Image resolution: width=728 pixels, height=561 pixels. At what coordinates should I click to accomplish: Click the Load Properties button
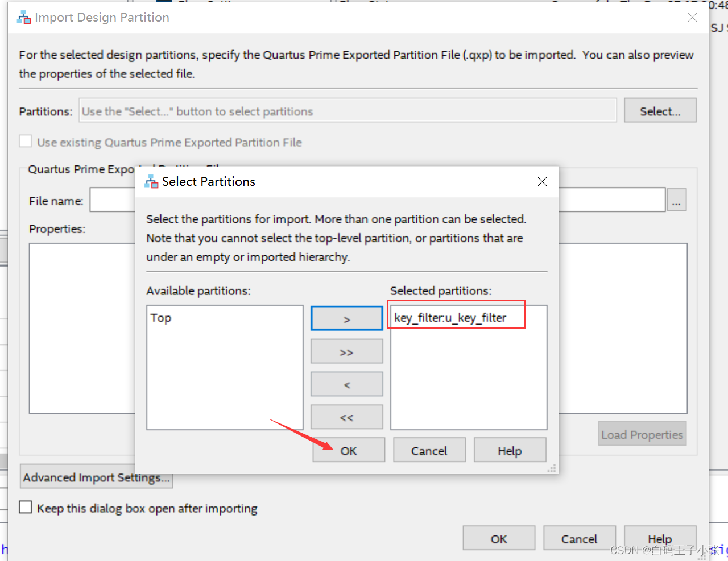coord(642,434)
